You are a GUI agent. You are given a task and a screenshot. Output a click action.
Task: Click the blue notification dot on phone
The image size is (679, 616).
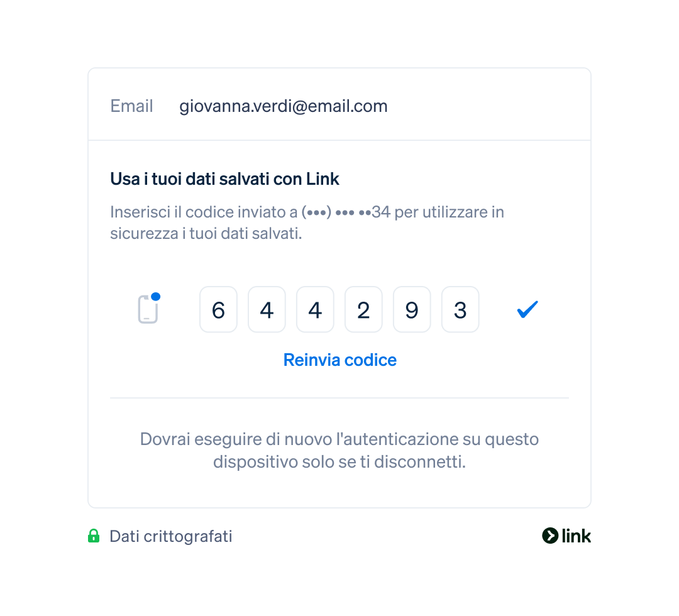(x=156, y=297)
